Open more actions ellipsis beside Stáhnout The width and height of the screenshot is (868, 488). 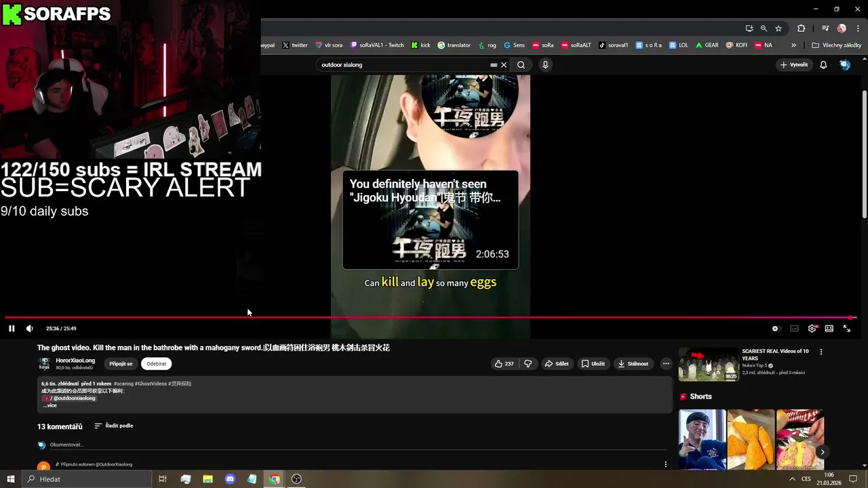point(666,364)
